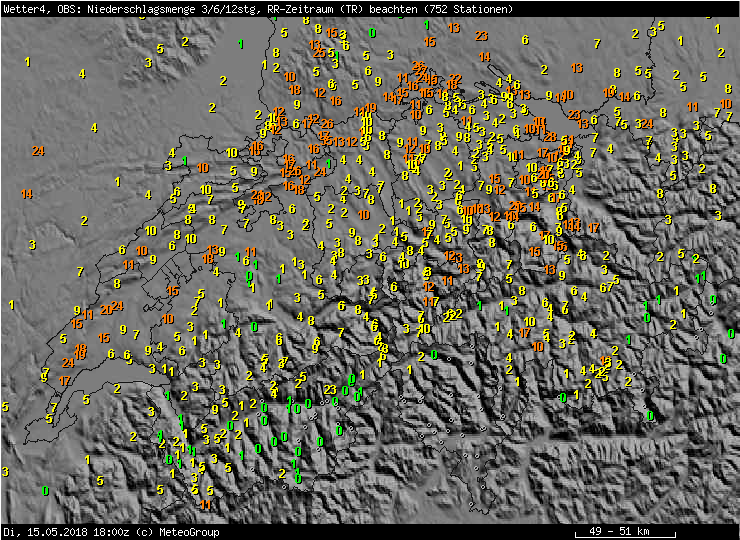Select the yellow '67' station value
Screen dimensions: 740x540
(x=606, y=287)
